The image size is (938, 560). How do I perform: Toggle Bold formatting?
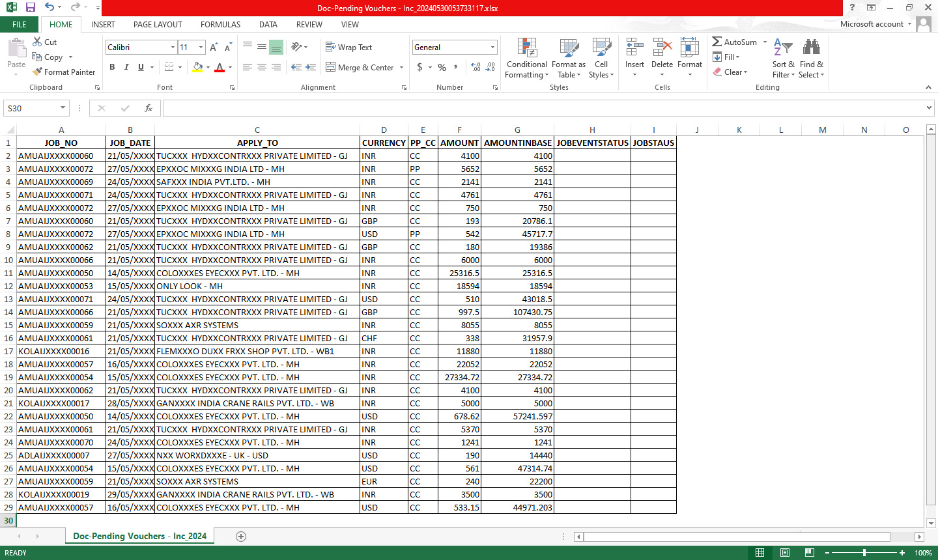112,67
